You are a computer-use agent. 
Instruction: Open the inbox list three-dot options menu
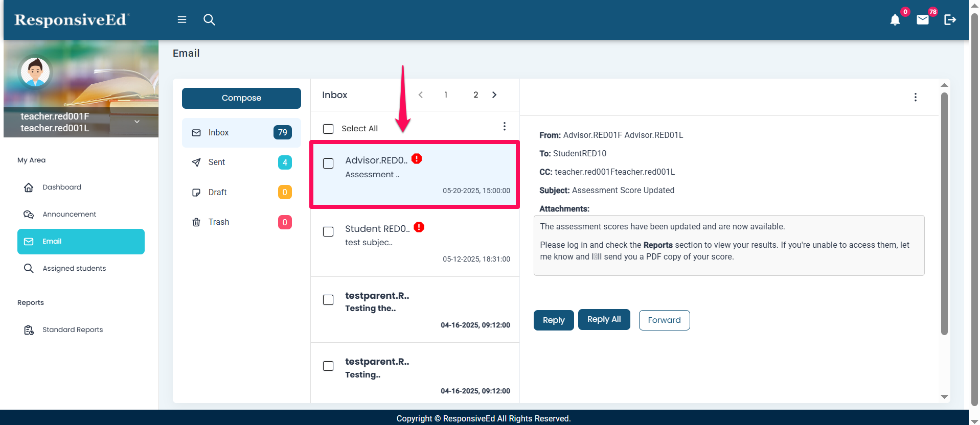tap(504, 126)
